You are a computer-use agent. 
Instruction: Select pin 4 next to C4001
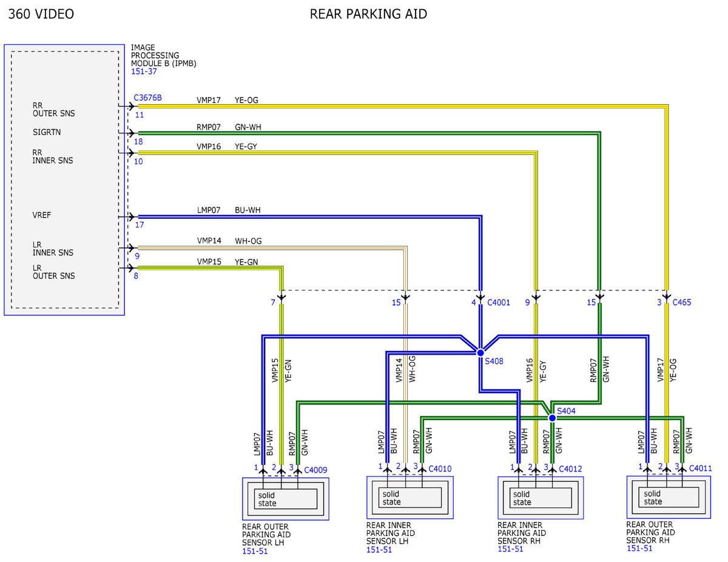coord(473,302)
